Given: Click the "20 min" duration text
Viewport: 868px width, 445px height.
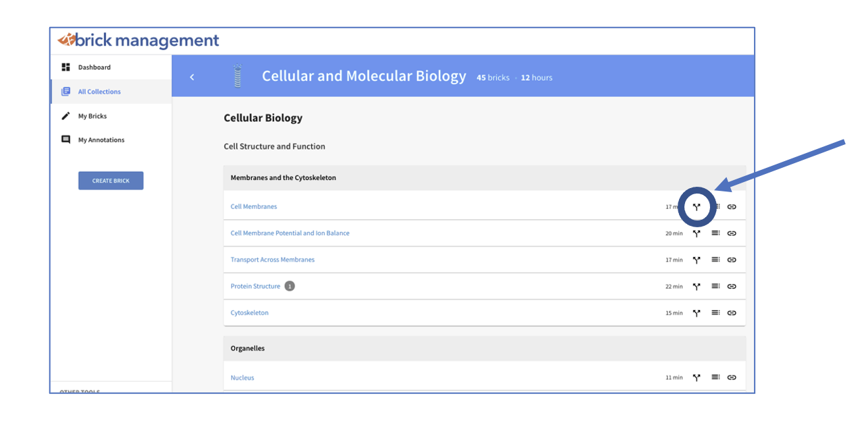Looking at the screenshot, I should [674, 233].
